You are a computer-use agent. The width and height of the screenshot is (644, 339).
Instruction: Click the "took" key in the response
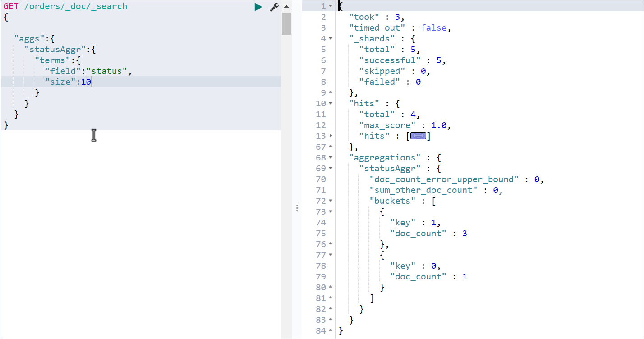(364, 17)
